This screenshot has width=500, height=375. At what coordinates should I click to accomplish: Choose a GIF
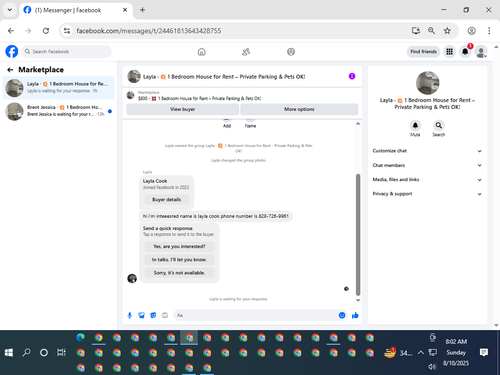[165, 315]
